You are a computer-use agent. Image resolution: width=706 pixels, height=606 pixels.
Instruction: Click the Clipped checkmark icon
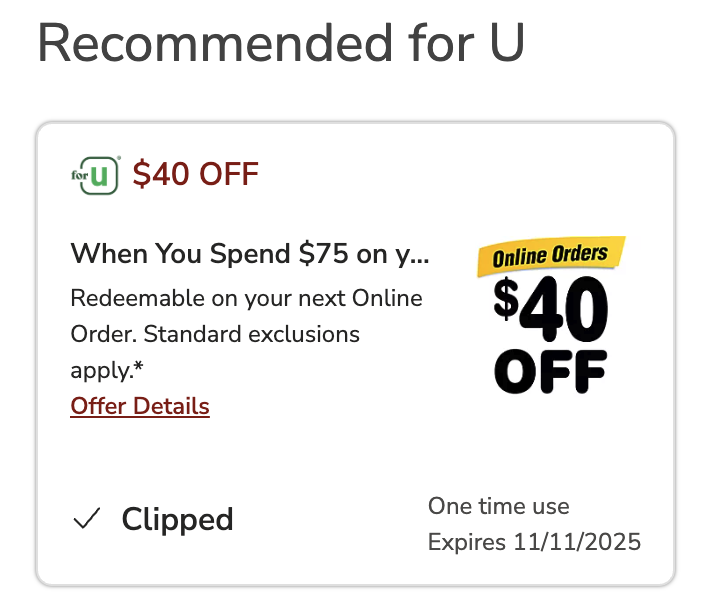click(88, 519)
